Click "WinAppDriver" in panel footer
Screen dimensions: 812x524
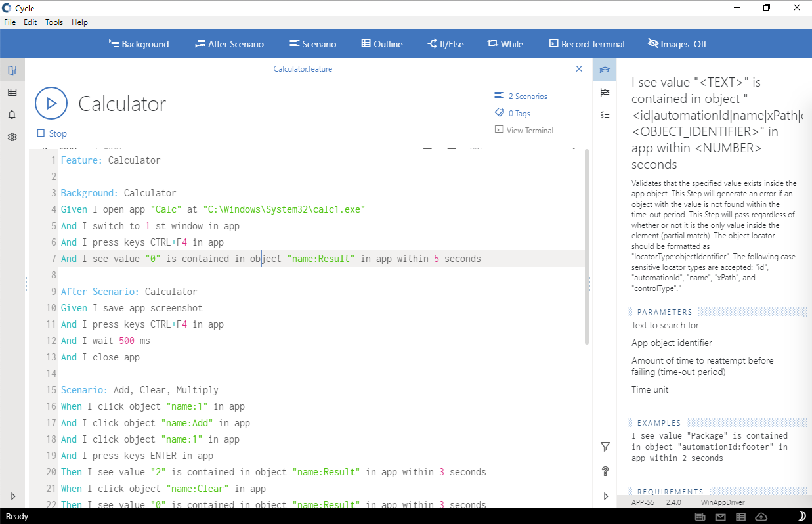723,502
